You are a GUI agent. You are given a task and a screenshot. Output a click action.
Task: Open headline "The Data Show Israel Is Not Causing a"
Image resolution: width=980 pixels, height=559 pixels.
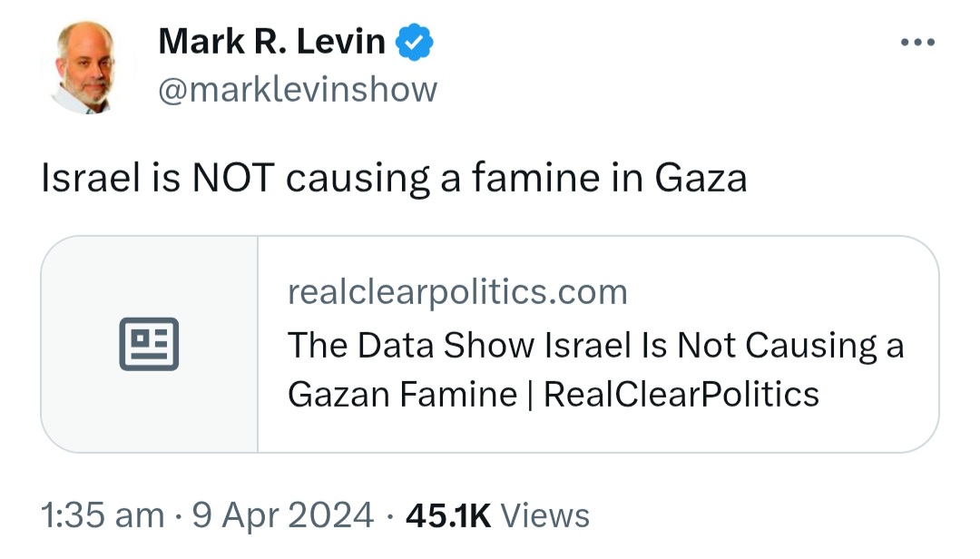click(595, 345)
